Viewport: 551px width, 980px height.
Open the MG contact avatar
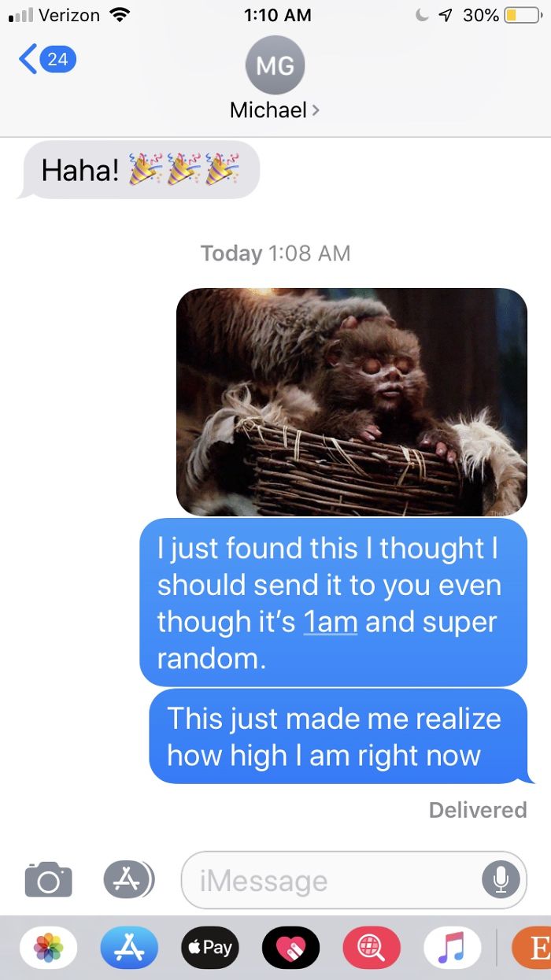275,65
